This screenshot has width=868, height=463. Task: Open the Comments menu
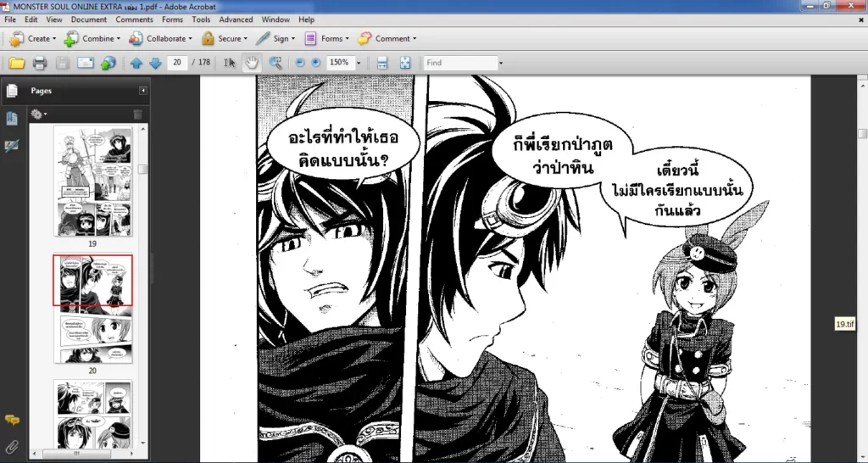134,20
